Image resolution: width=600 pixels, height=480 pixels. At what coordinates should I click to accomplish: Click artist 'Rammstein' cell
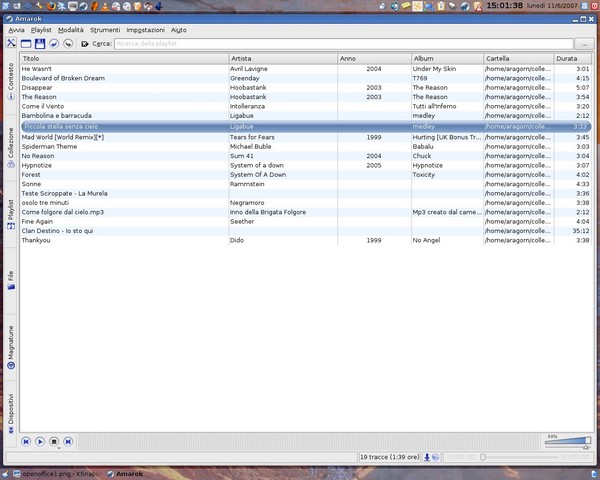click(x=247, y=184)
